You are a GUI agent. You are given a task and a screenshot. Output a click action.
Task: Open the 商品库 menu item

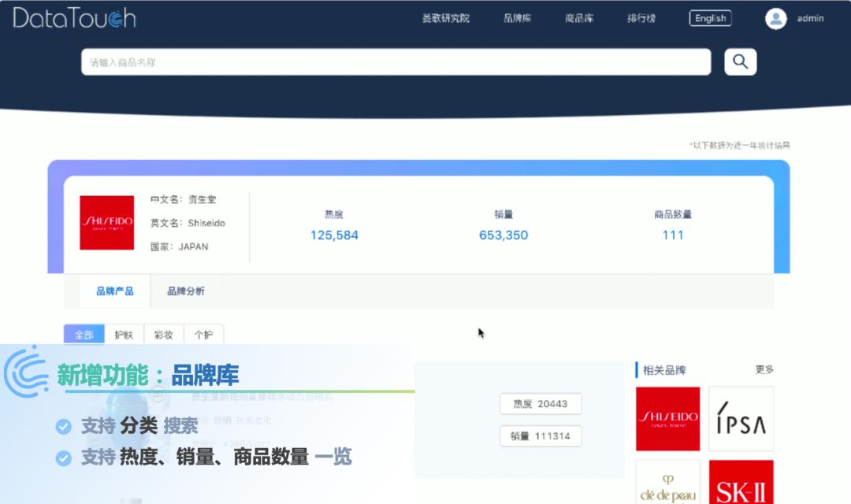click(578, 17)
